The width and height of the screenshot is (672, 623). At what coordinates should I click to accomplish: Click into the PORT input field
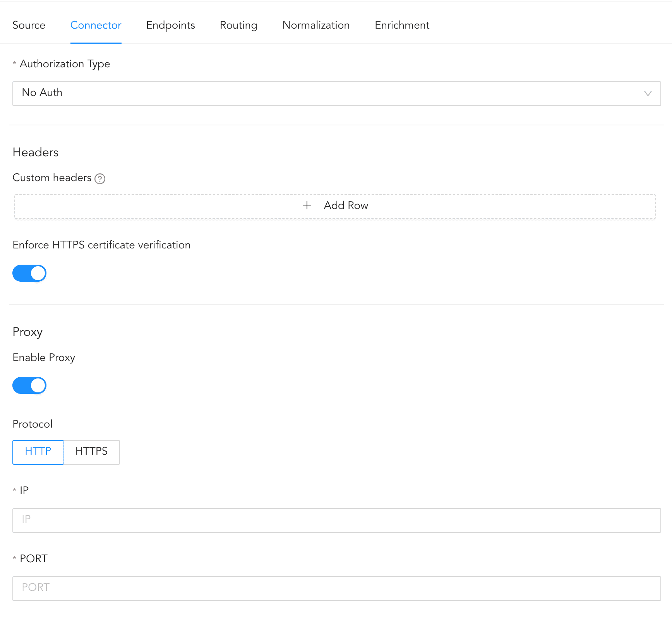tap(336, 588)
